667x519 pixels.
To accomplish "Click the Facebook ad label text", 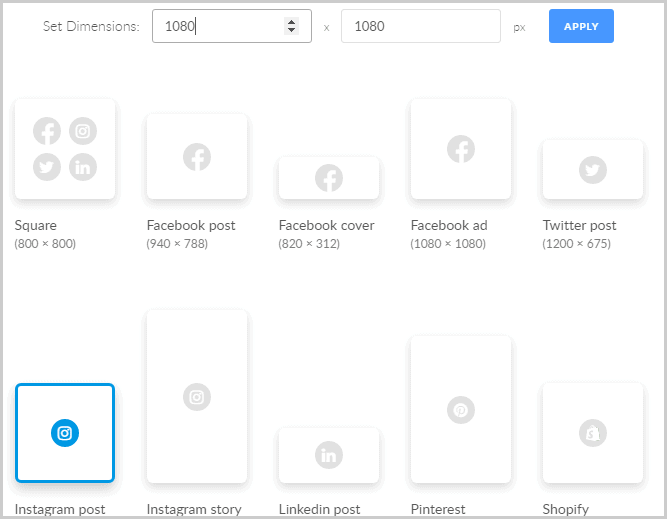I will pyautogui.click(x=449, y=225).
